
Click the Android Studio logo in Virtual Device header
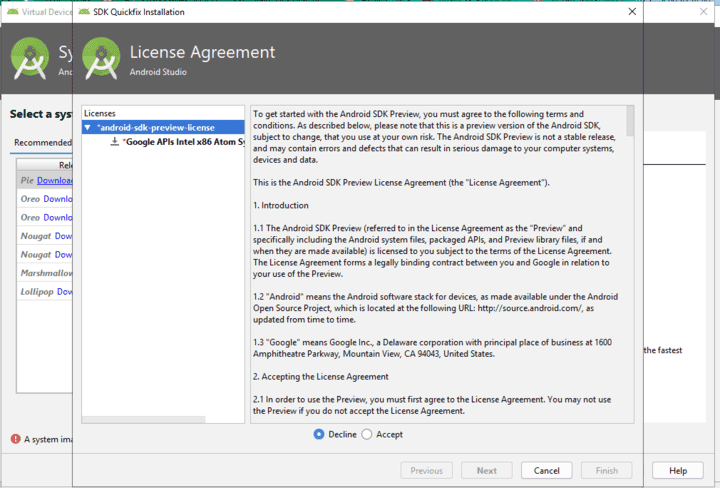click(30, 58)
